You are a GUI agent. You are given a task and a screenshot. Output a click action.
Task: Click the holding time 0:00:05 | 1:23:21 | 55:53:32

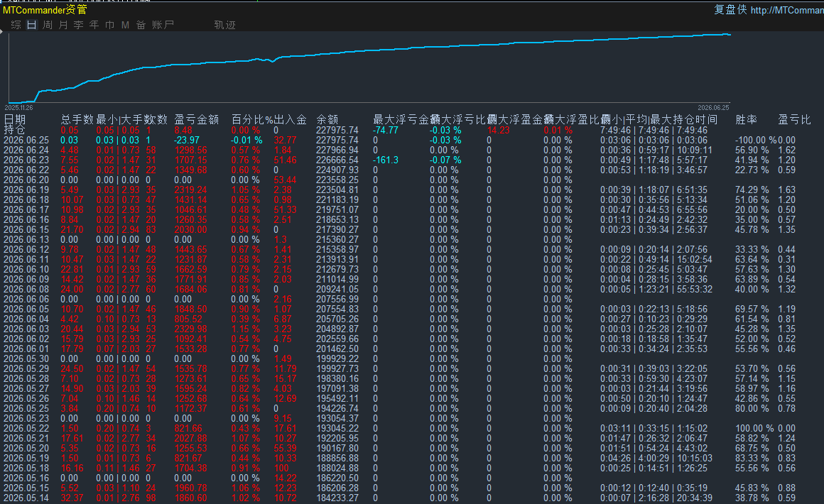(x=656, y=290)
